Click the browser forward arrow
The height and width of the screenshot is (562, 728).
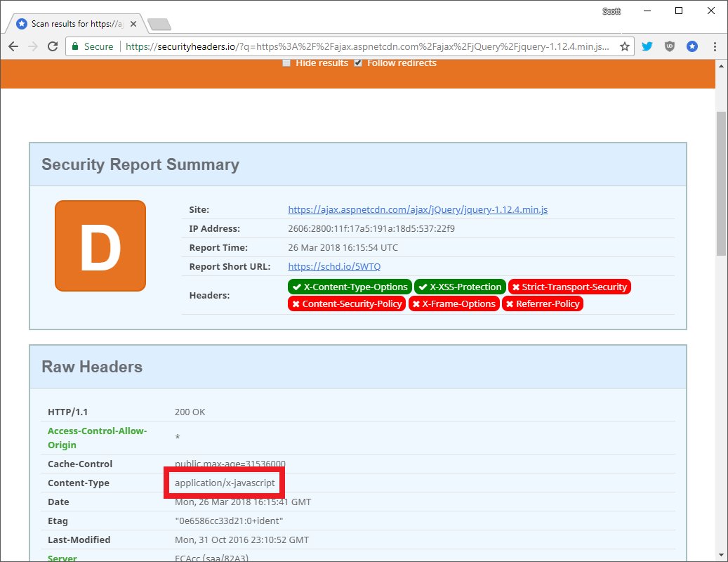coord(33,46)
